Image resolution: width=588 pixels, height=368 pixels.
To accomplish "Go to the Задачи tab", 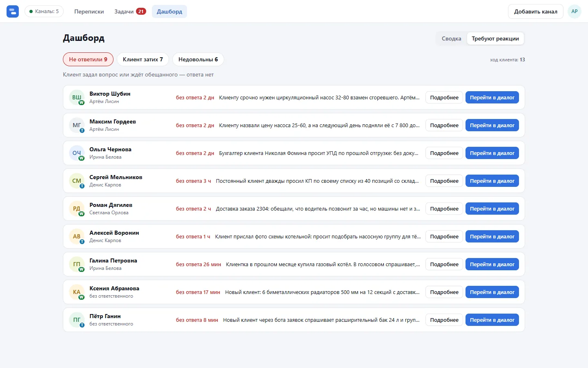I will [x=130, y=11].
